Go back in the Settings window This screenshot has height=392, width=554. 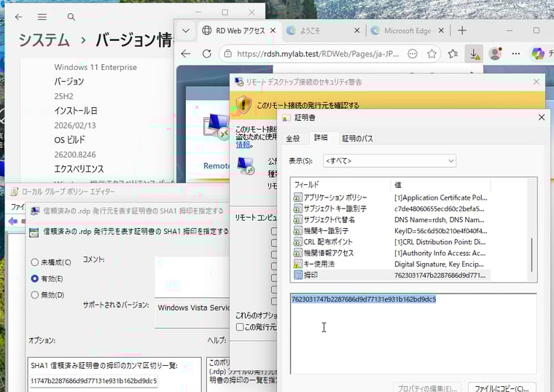click(x=19, y=17)
